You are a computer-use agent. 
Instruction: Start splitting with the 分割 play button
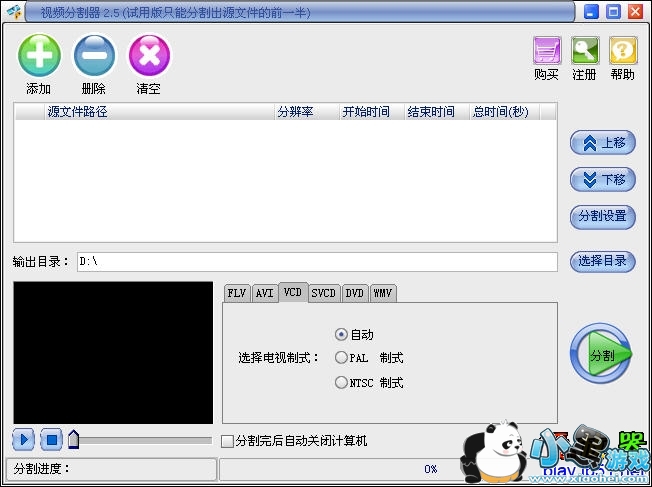pyautogui.click(x=601, y=354)
